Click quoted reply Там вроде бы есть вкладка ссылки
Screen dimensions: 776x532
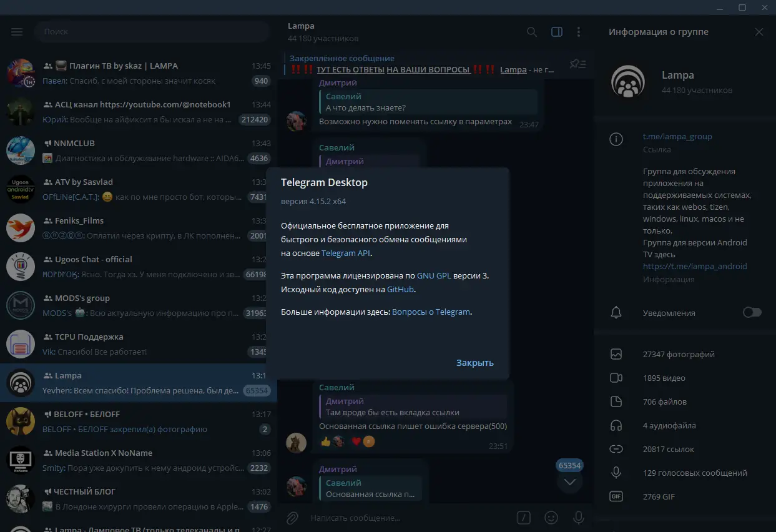click(414, 406)
